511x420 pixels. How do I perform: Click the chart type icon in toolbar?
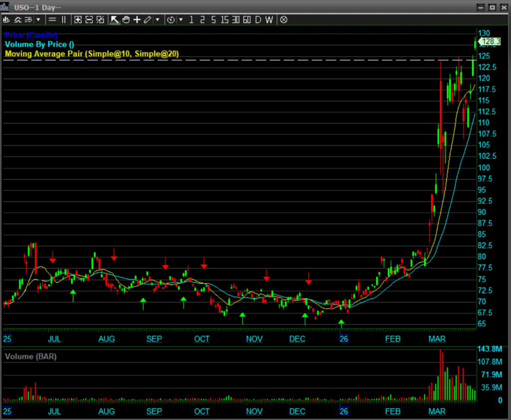pyautogui.click(x=6, y=19)
